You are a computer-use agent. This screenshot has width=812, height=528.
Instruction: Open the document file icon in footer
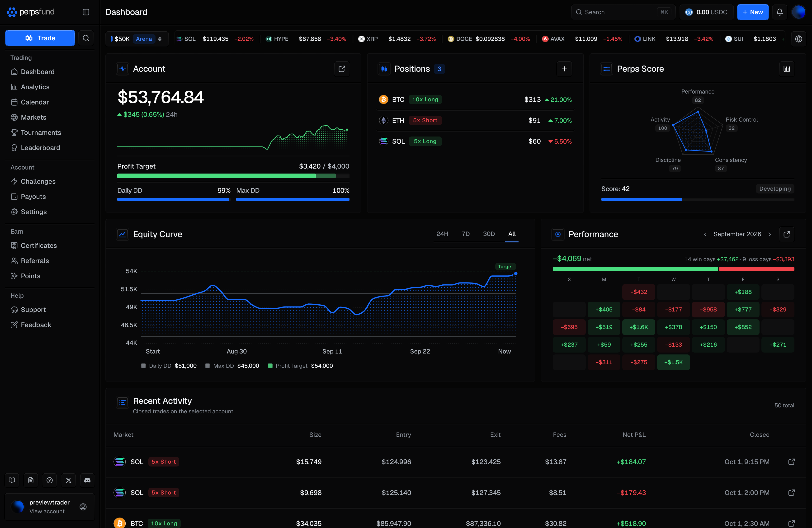pos(31,480)
